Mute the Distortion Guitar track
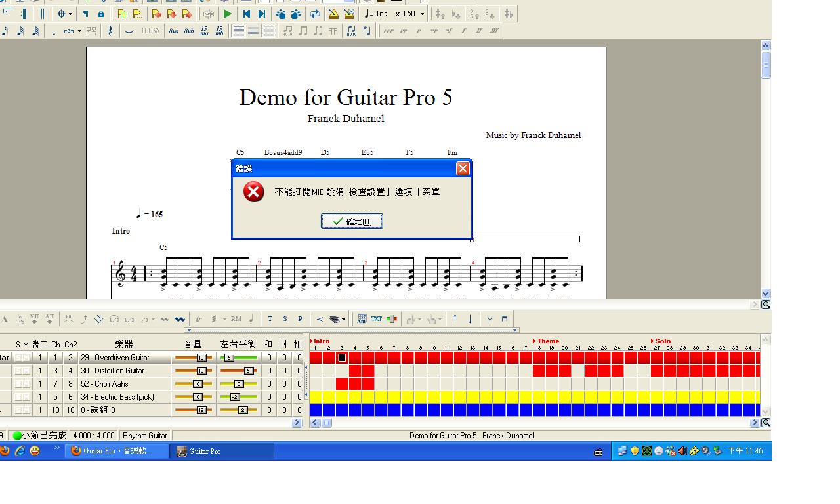Viewport: 840px width, 504px height. (26, 371)
